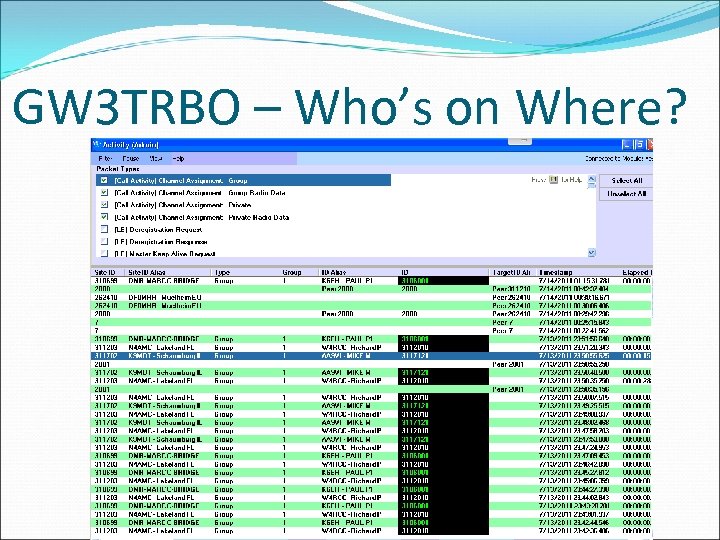Image resolution: width=720 pixels, height=540 pixels.
Task: Click the Activity window title bar icon
Action: [x=96, y=145]
